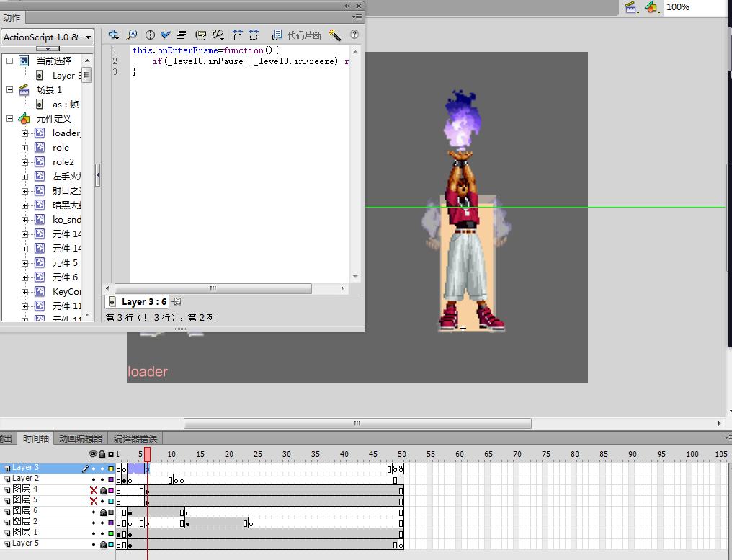Click the insert target path crosshair icon

pyautogui.click(x=150, y=35)
